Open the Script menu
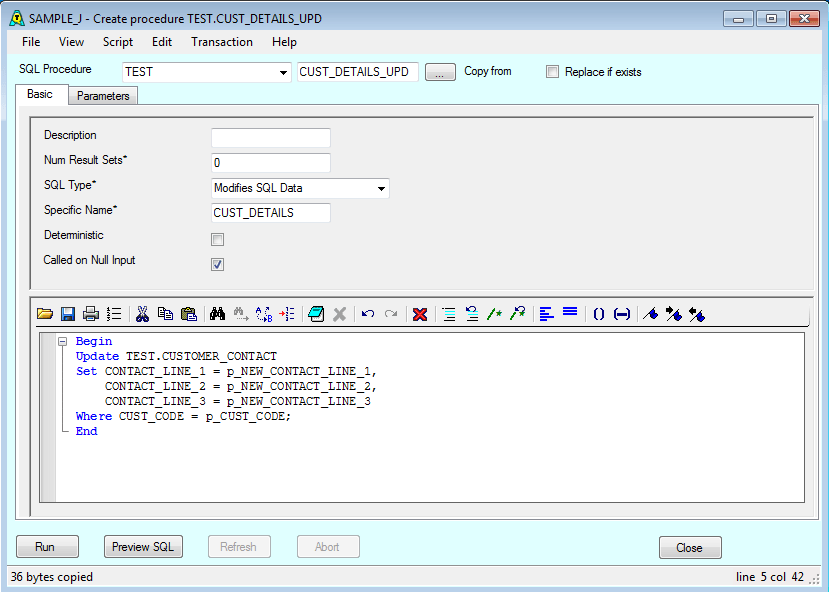 coord(118,42)
